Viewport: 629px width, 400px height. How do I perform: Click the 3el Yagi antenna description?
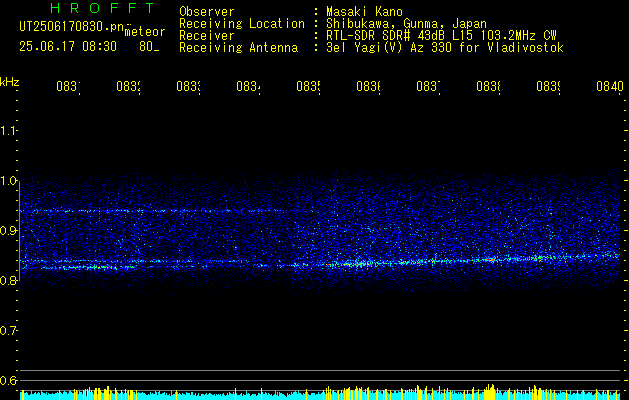coord(445,48)
